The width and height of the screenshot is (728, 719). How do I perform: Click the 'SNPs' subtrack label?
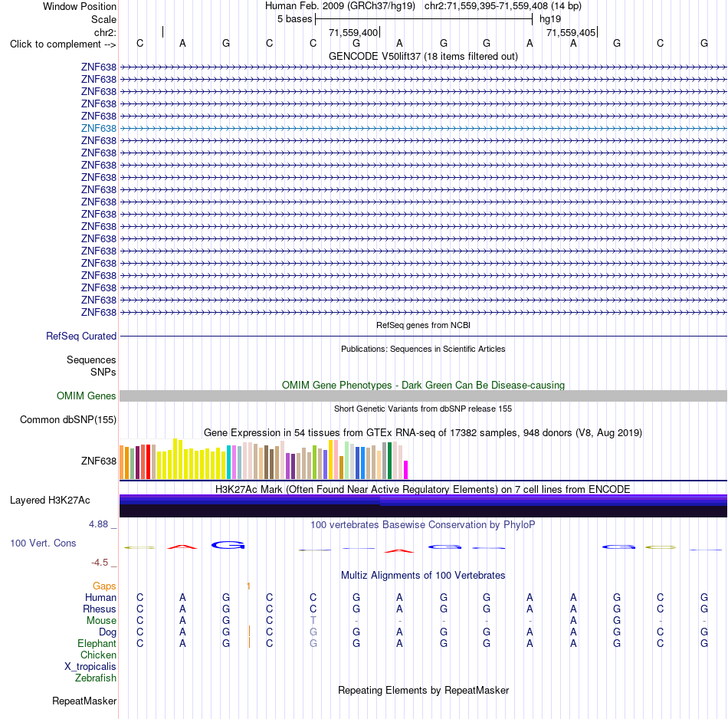[103, 372]
